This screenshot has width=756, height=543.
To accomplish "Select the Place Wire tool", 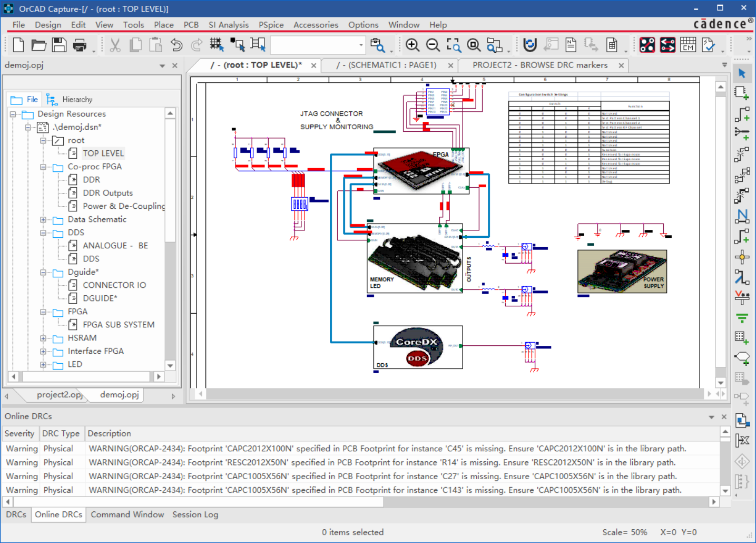I will coord(742,114).
